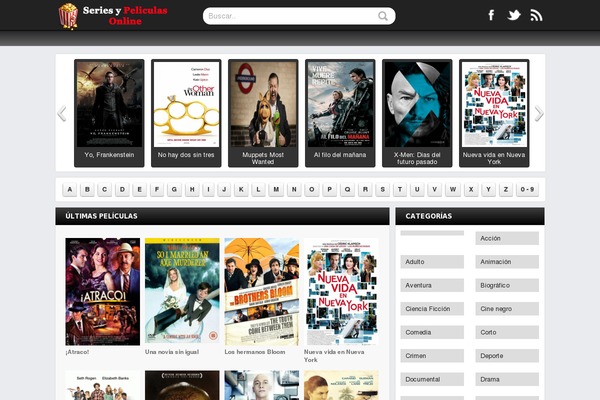Viewport: 600px width, 400px height.
Task: Click Nueva vida en Nueva York title link in Últimas Películas
Action: (334, 356)
